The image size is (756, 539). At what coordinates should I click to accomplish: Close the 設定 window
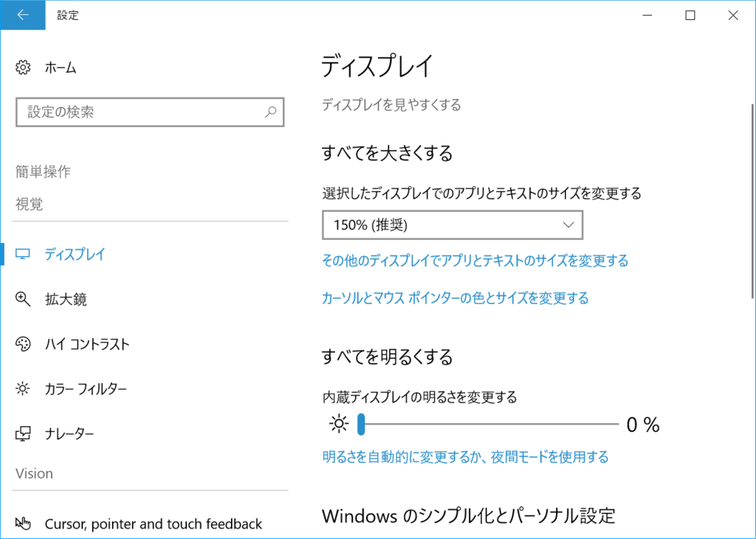tap(733, 15)
